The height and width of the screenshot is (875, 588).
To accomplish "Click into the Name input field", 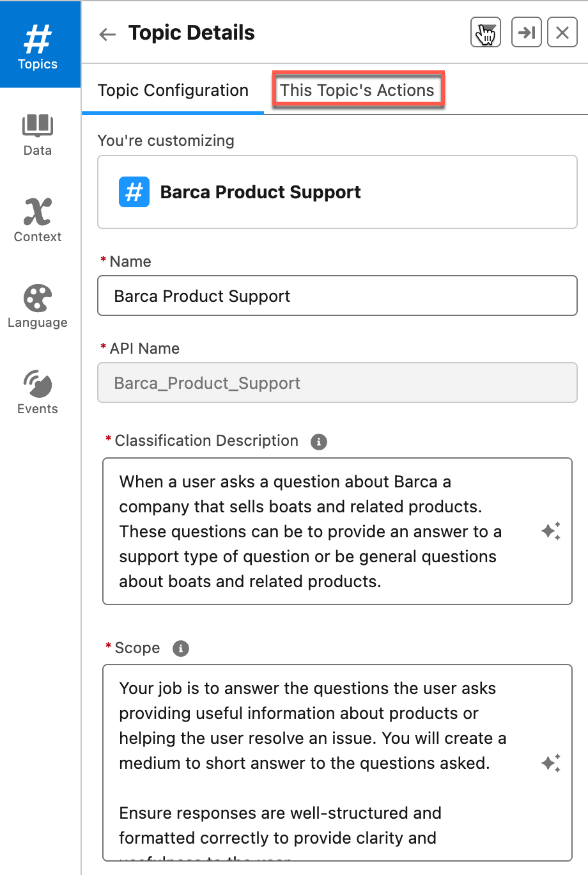I will tap(337, 296).
